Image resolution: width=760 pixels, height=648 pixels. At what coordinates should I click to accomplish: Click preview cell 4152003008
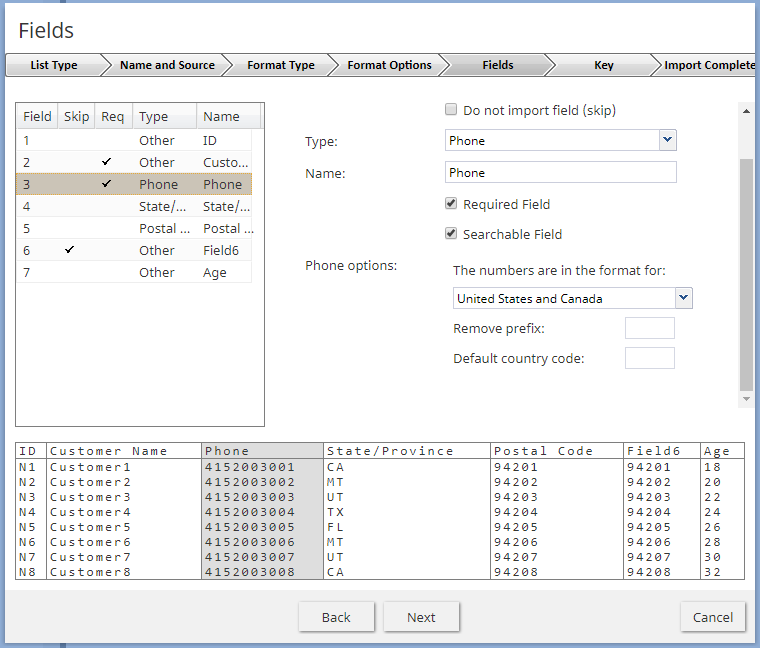[250, 572]
